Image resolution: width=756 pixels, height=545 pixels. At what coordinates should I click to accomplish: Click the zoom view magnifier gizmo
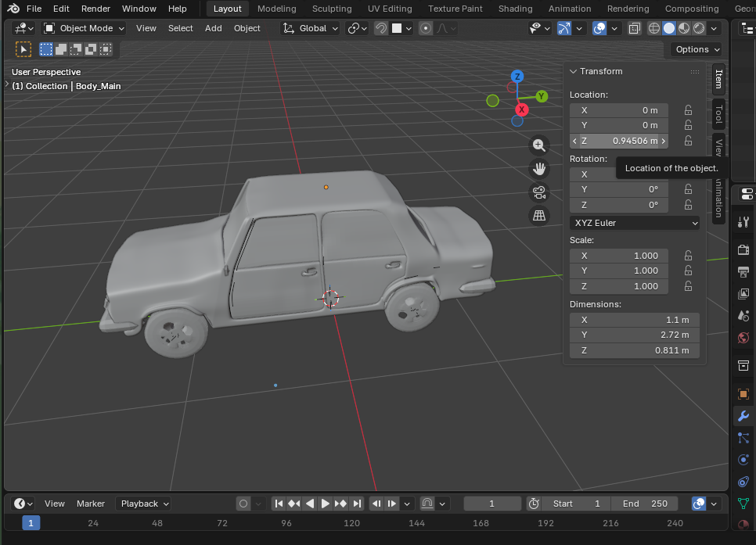538,145
